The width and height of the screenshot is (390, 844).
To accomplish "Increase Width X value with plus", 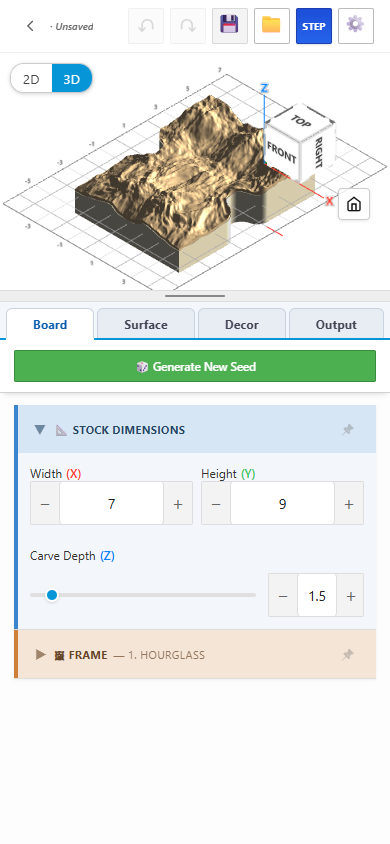I will pos(178,504).
